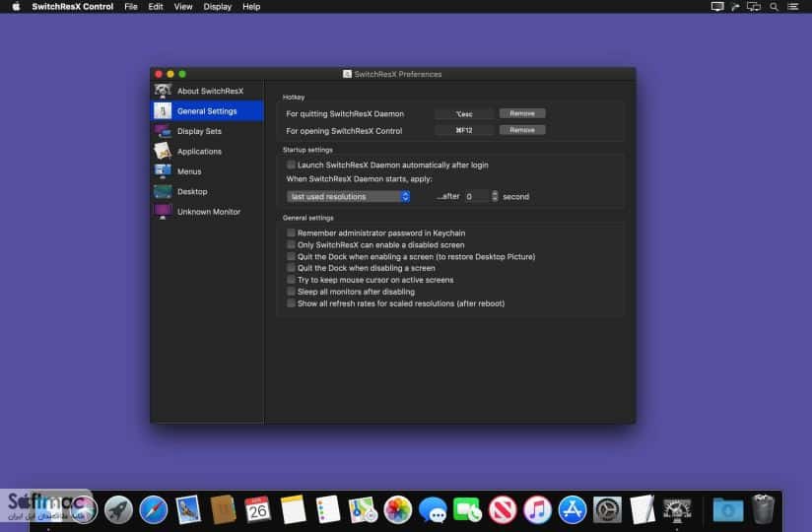Open the 'last used resolutions' dropdown
This screenshot has width=812, height=532.
(x=349, y=197)
